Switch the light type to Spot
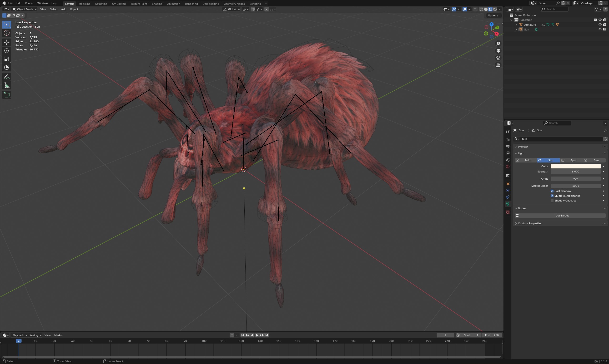Viewport: 609px width, 364px height. tap(573, 160)
